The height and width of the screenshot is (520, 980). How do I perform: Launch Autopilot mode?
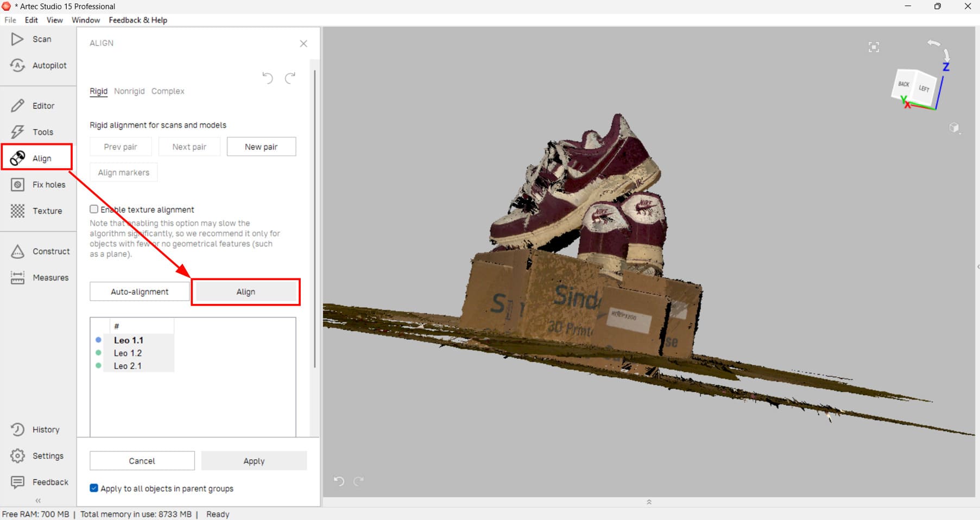pyautogui.click(x=38, y=65)
